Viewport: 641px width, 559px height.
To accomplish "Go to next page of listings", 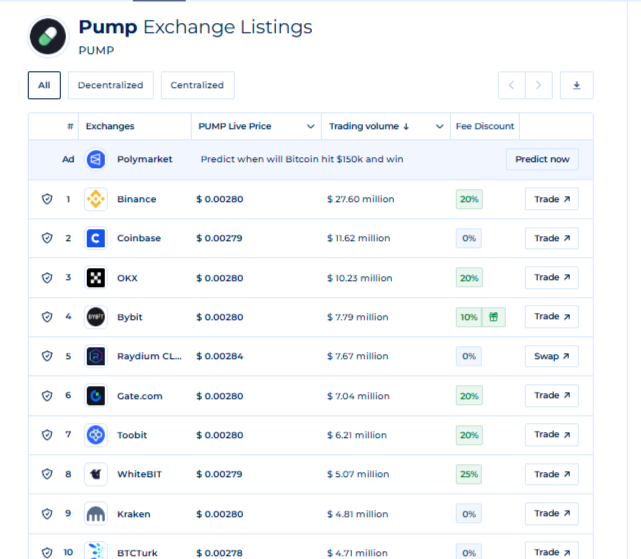I will 539,85.
